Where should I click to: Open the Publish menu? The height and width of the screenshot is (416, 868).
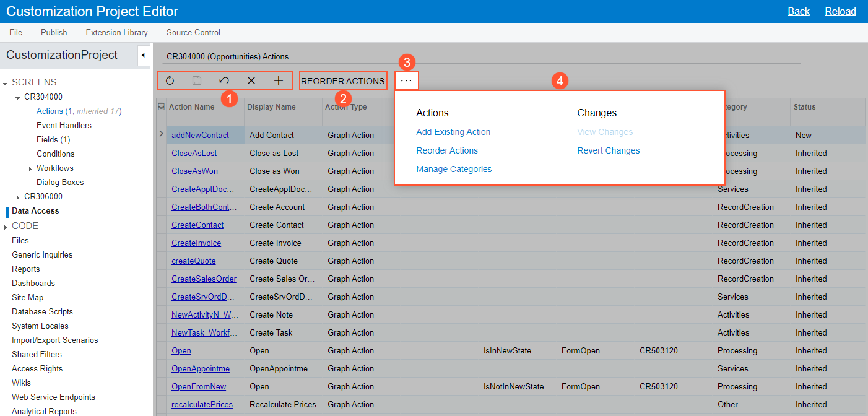point(54,32)
